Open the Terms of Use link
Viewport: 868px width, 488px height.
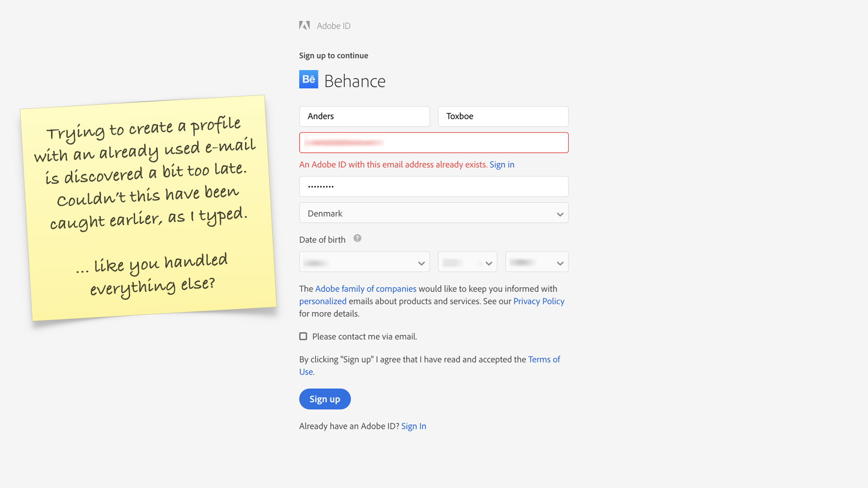tap(544, 360)
